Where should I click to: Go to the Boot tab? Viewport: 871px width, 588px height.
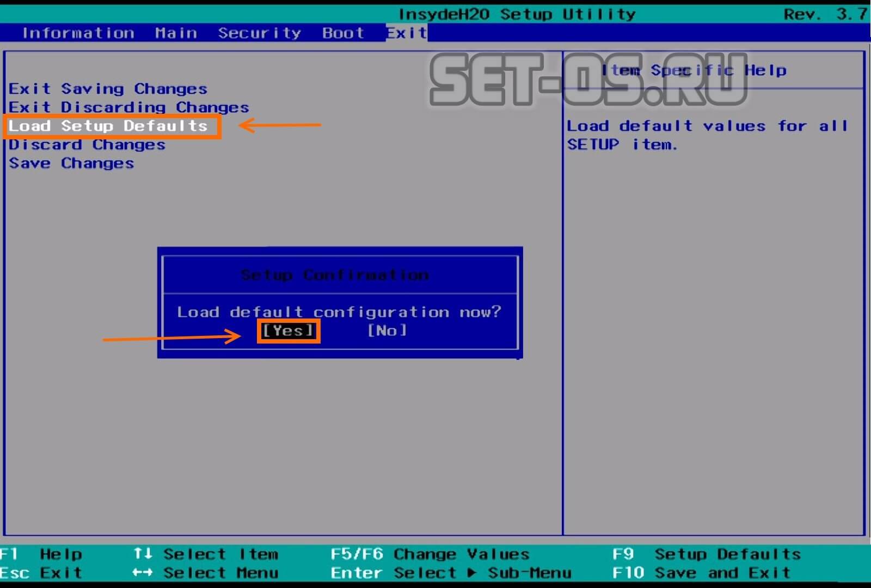pyautogui.click(x=343, y=33)
